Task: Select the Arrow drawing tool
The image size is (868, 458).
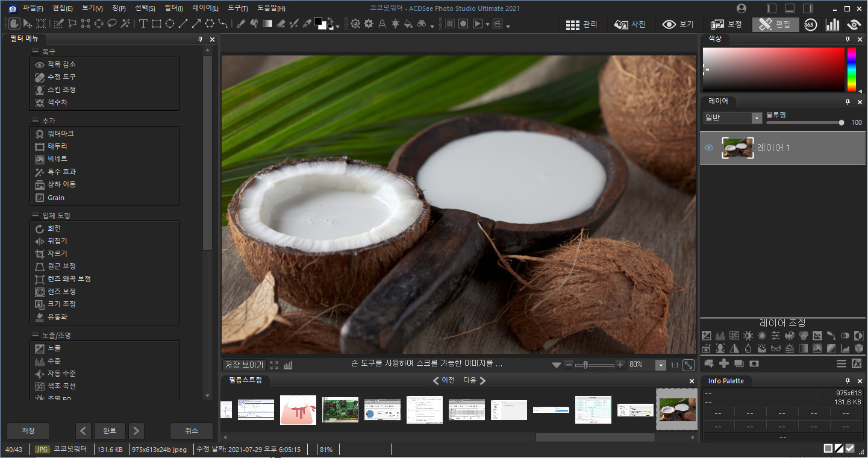Action: [x=196, y=24]
